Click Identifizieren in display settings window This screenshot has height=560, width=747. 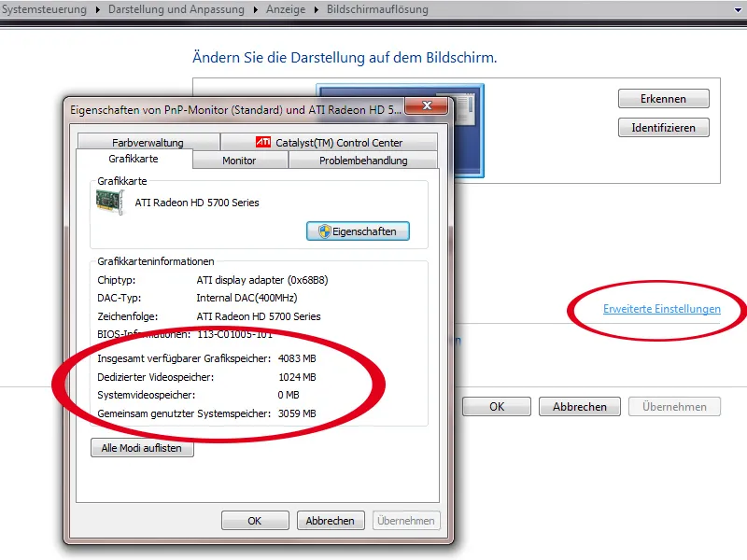(x=664, y=128)
